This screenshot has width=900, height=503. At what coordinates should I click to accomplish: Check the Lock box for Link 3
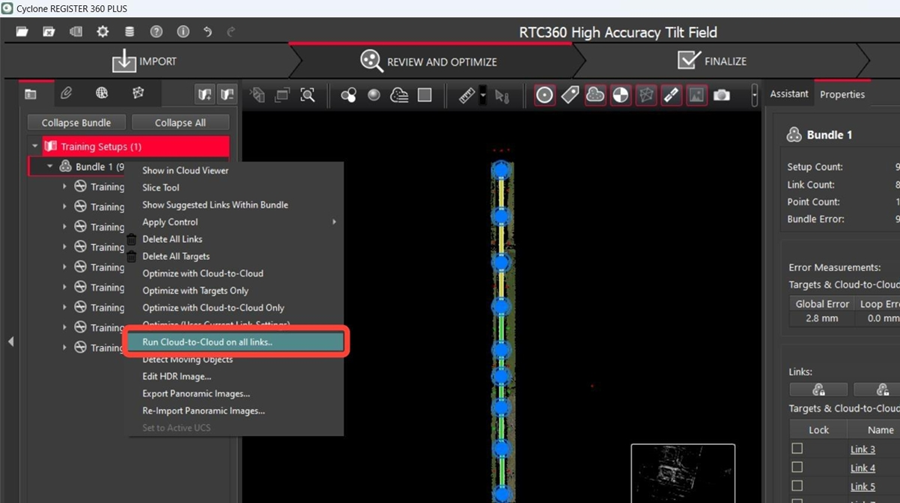click(797, 449)
